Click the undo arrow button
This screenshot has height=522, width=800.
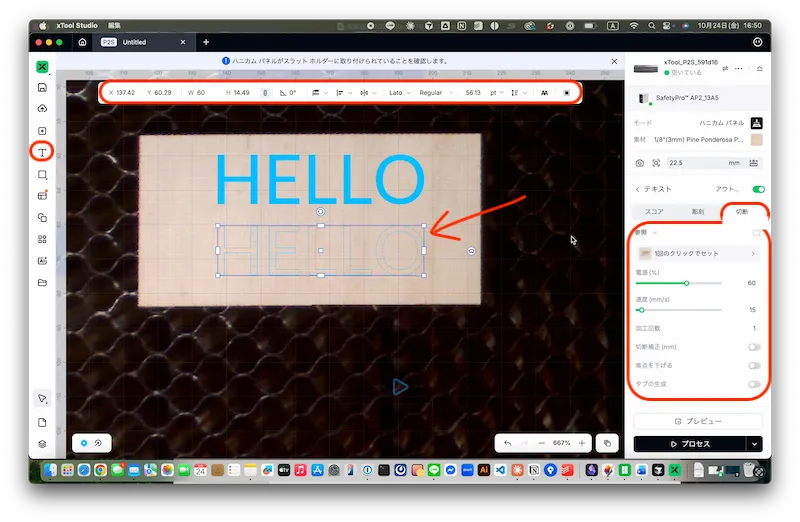[x=508, y=442]
